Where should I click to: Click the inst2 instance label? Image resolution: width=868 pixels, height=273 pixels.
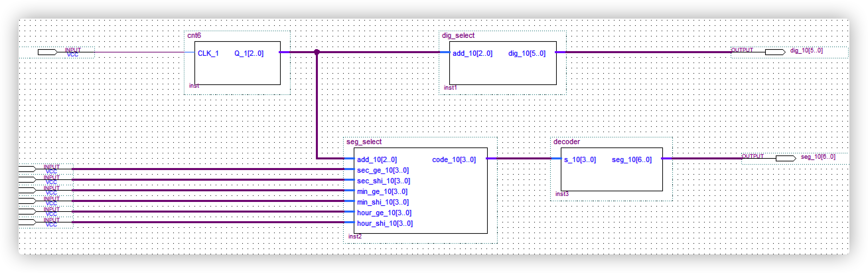click(x=355, y=236)
